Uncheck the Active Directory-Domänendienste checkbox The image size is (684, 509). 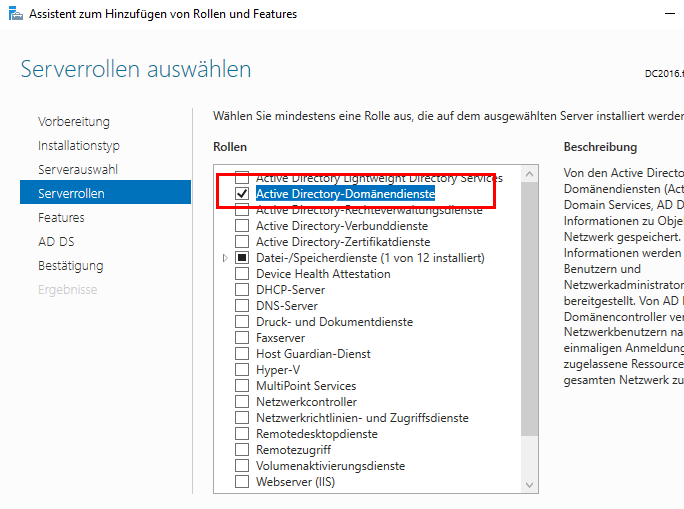click(241, 193)
